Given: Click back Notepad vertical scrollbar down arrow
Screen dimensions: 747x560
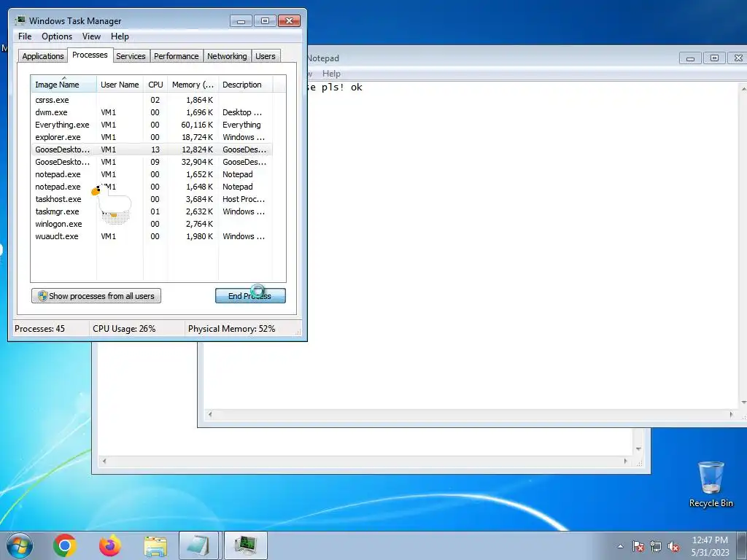Looking at the screenshot, I should click(638, 449).
